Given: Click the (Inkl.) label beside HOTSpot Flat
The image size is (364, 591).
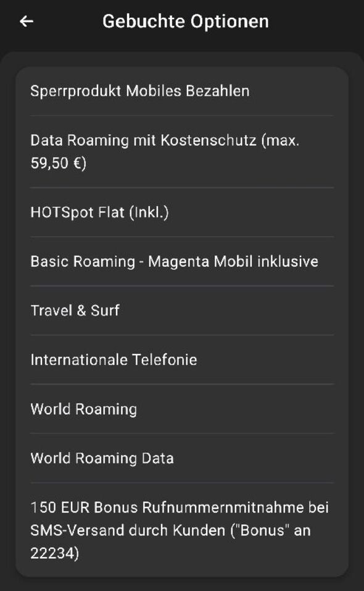Looking at the screenshot, I should click(x=149, y=212).
